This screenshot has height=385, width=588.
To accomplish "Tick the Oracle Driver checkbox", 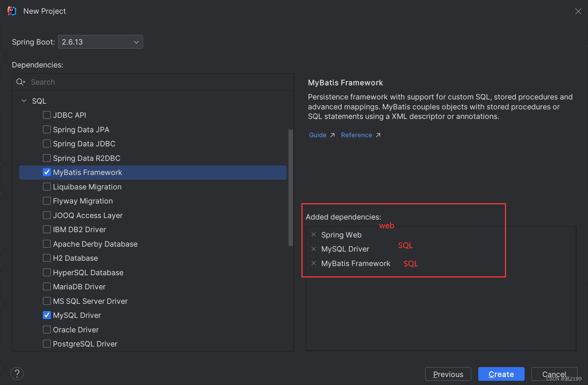I will click(x=47, y=330).
